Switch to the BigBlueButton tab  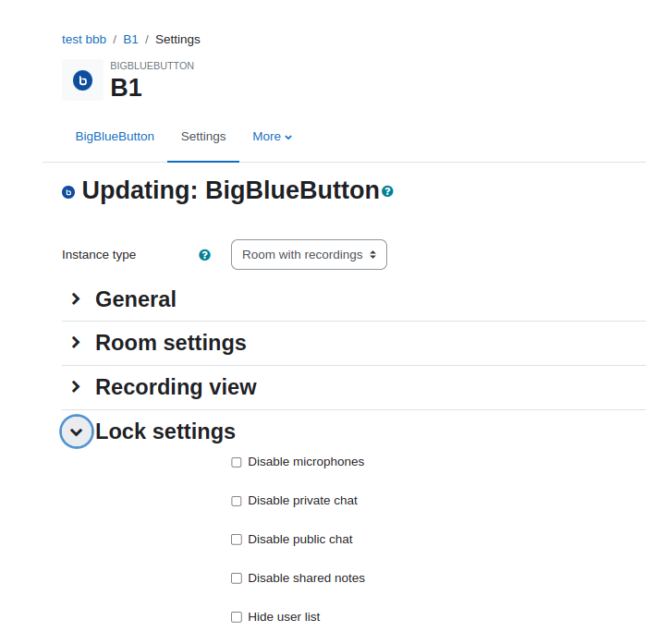click(x=115, y=137)
